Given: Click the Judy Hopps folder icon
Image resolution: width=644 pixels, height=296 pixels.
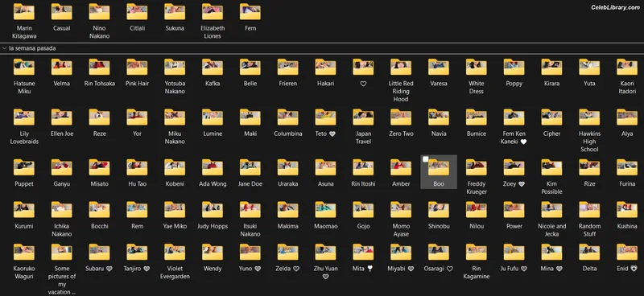Looking at the screenshot, I should 213,210.
